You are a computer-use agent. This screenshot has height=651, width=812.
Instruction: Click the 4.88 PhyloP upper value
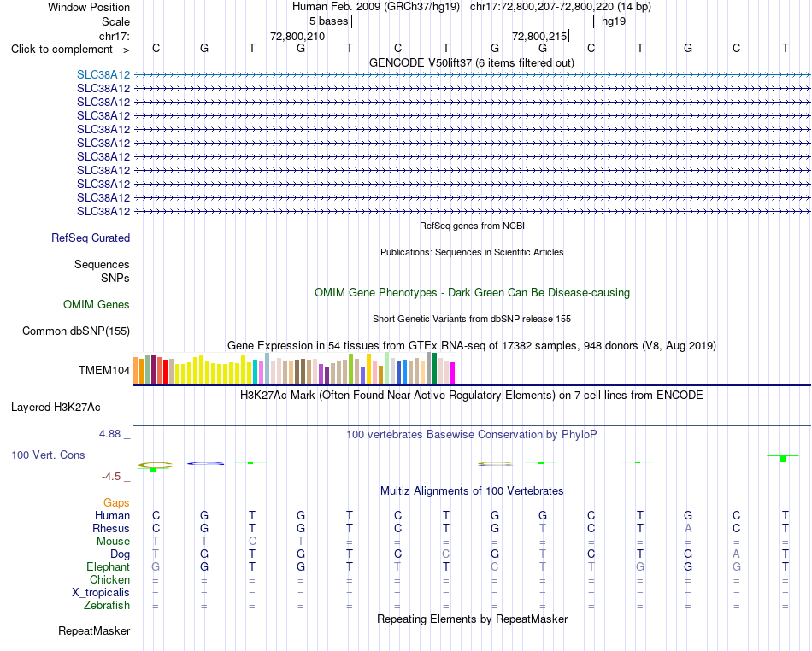pyautogui.click(x=110, y=434)
